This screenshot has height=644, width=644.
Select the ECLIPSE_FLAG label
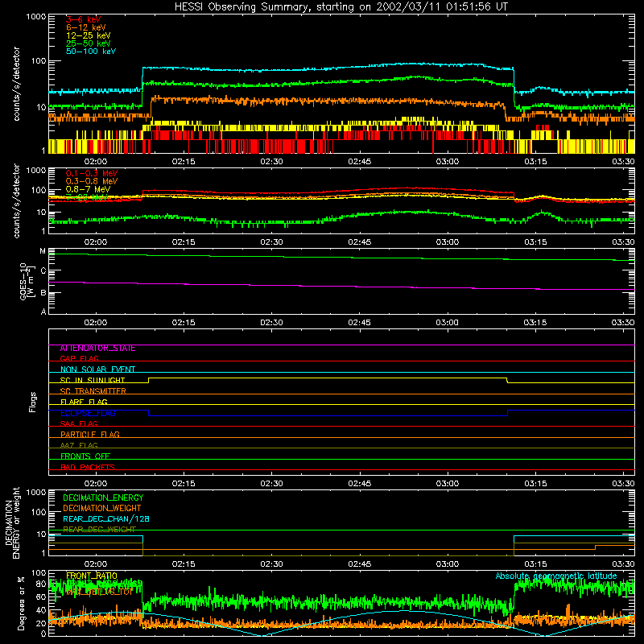88,413
